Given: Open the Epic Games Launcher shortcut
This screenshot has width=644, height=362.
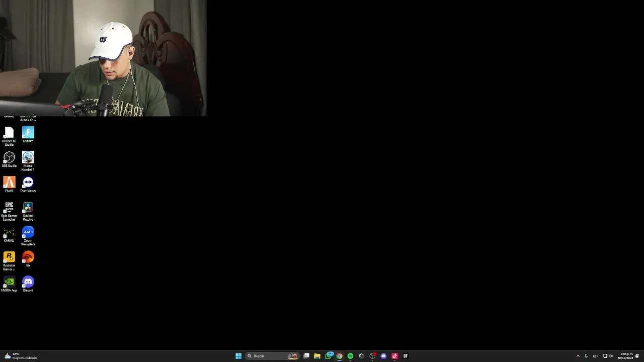Looking at the screenshot, I should 9,211.
